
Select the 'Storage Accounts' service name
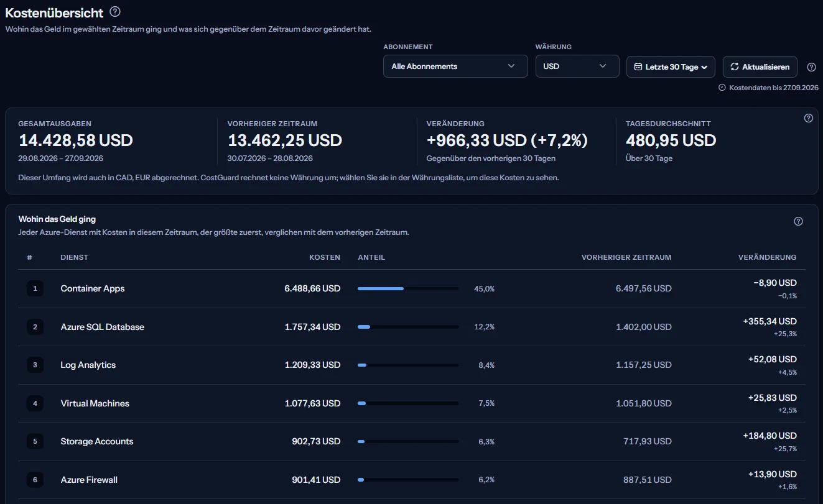[x=97, y=441]
